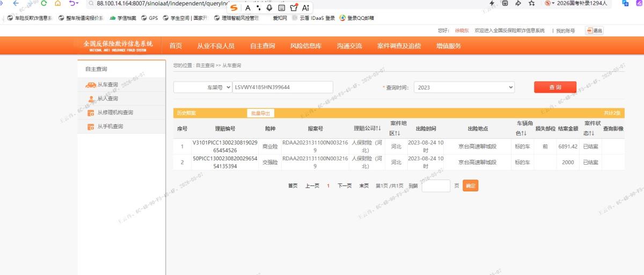Click the 确定 page-jump button

click(470, 186)
